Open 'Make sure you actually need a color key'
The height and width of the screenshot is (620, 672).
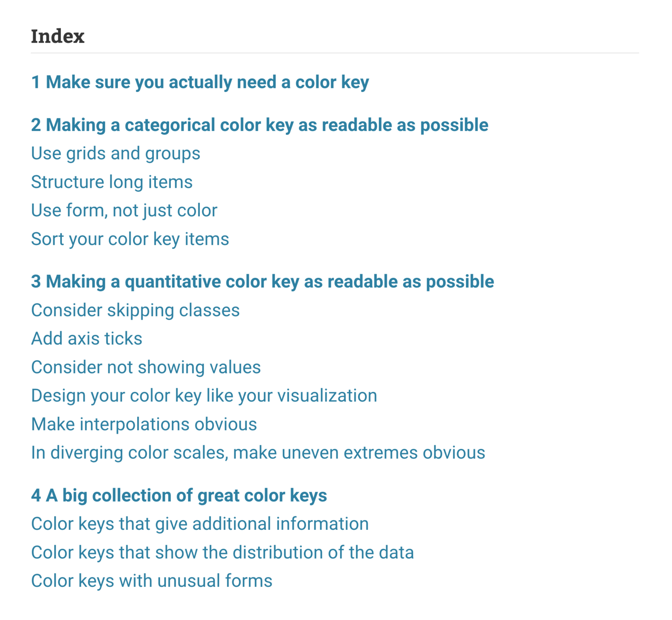[200, 82]
